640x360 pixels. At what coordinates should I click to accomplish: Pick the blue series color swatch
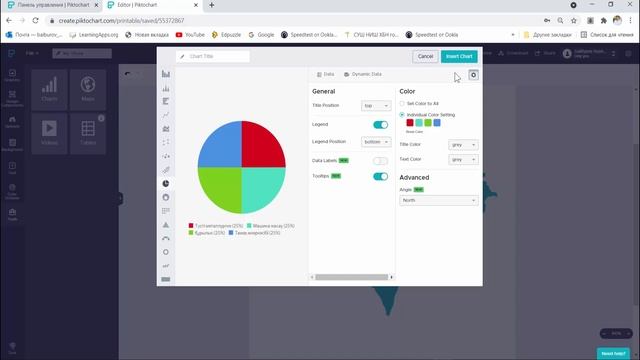437,122
